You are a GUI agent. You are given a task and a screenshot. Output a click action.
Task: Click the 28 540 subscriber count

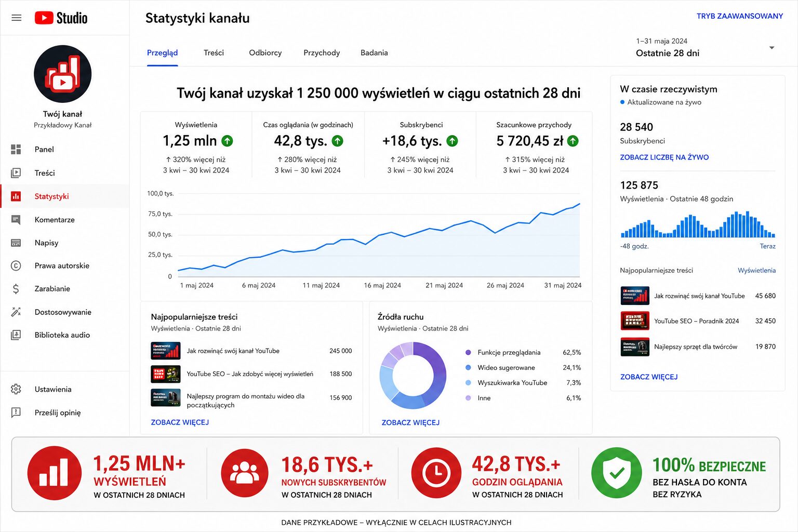[636, 127]
